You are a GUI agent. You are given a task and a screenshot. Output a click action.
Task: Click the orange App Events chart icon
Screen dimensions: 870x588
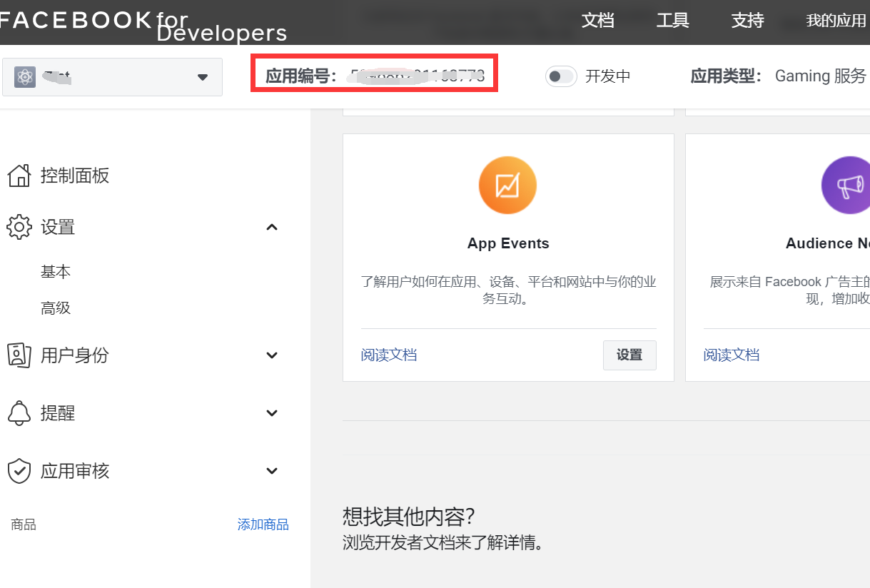pyautogui.click(x=507, y=185)
